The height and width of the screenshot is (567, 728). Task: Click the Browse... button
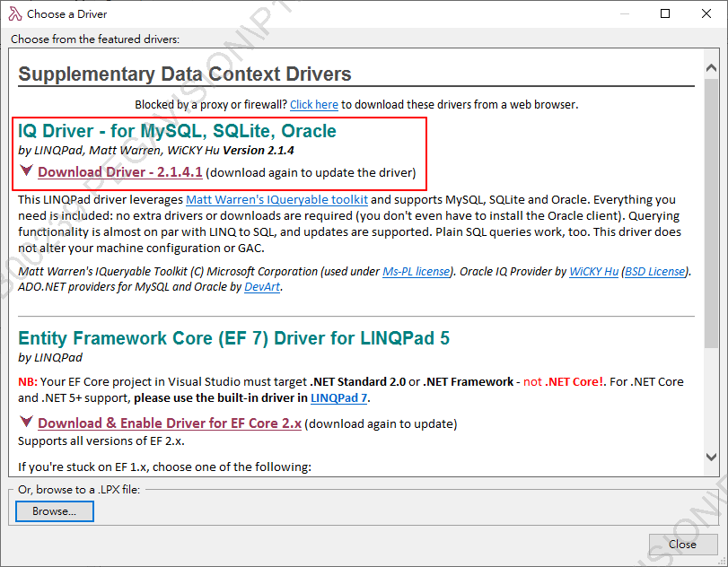coord(55,510)
